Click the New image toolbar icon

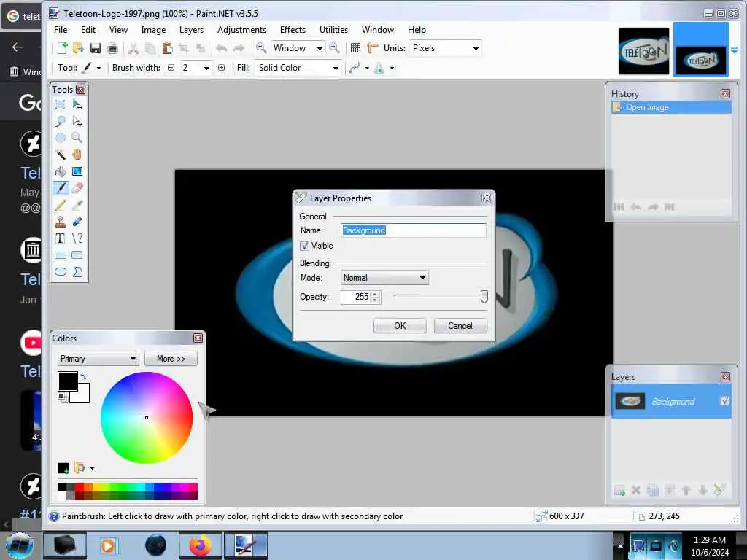coord(62,48)
